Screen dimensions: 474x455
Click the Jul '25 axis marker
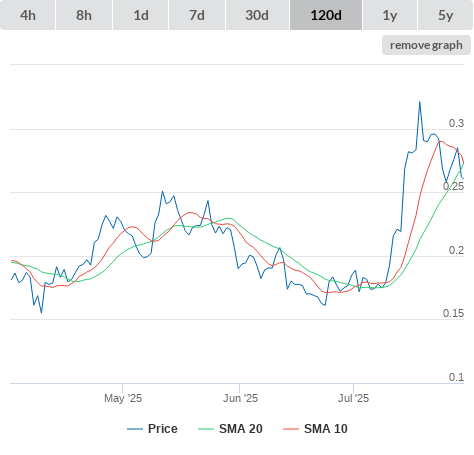(354, 398)
